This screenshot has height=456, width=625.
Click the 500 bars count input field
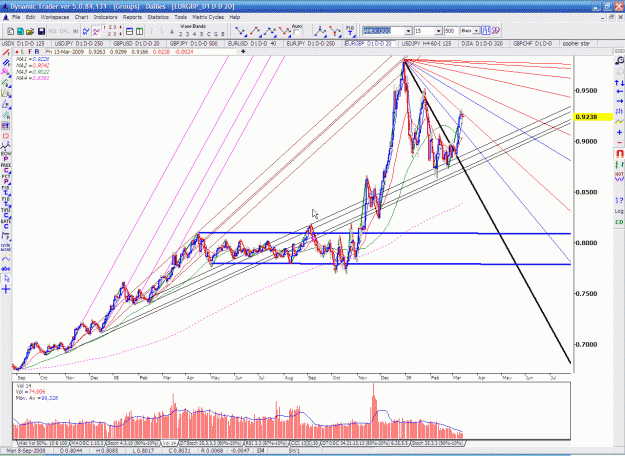pos(450,31)
